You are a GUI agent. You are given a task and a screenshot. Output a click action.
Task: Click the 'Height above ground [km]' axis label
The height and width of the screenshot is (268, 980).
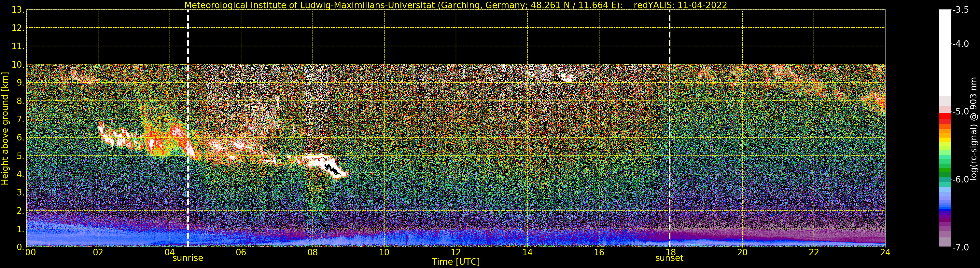pyautogui.click(x=5, y=128)
